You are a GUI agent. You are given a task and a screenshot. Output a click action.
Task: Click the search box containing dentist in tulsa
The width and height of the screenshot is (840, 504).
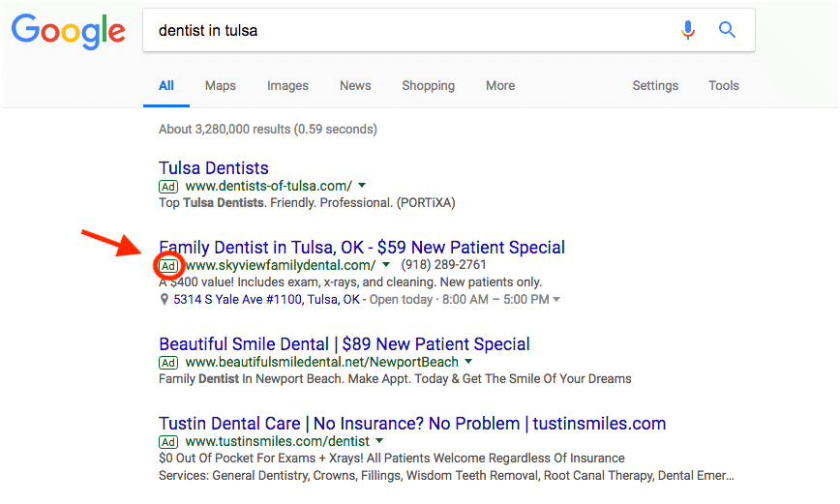pos(406,30)
